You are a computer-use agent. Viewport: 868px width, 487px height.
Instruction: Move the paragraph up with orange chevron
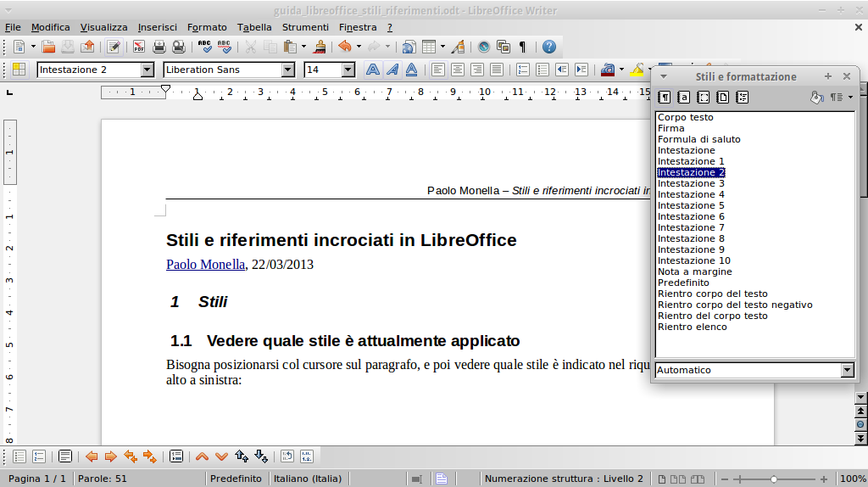pyautogui.click(x=202, y=456)
